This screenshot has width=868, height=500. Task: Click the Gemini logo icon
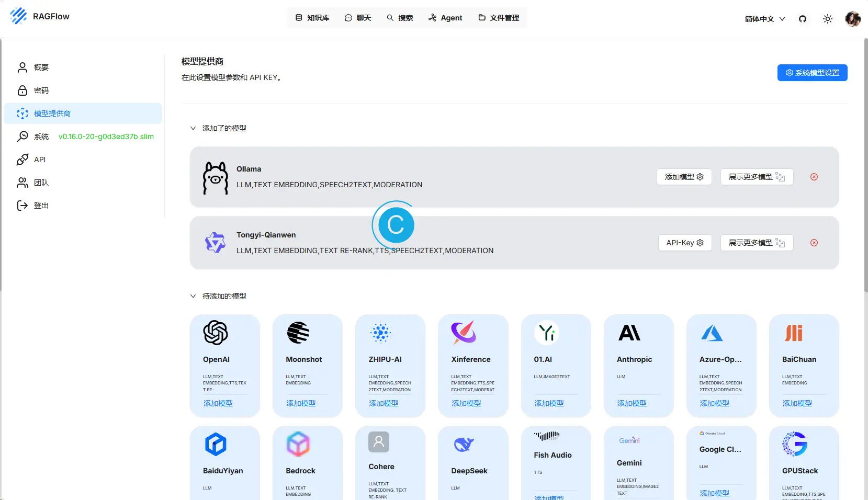click(x=629, y=440)
